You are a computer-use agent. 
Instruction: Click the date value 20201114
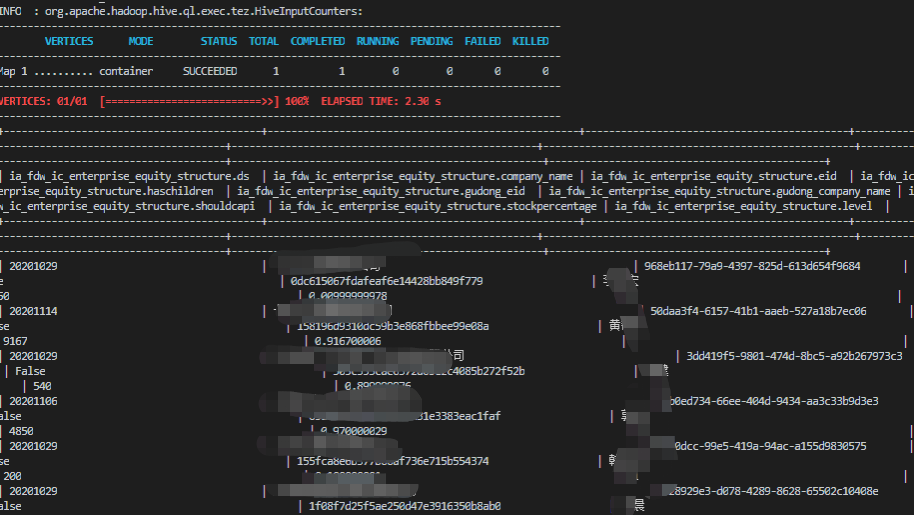click(33, 311)
